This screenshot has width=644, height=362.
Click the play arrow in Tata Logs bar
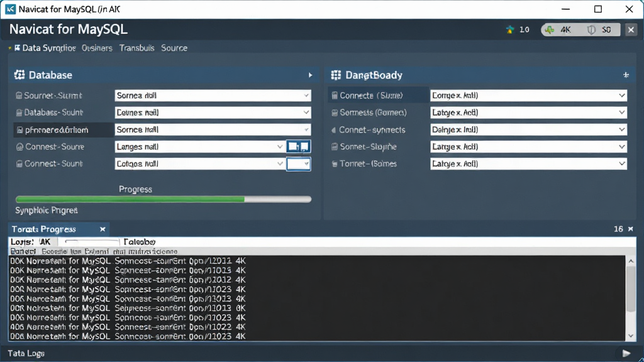(x=626, y=353)
